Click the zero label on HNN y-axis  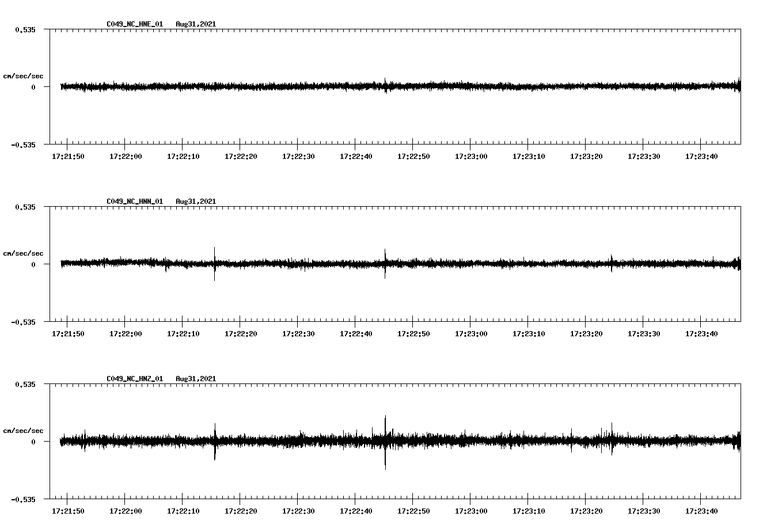pos(33,264)
